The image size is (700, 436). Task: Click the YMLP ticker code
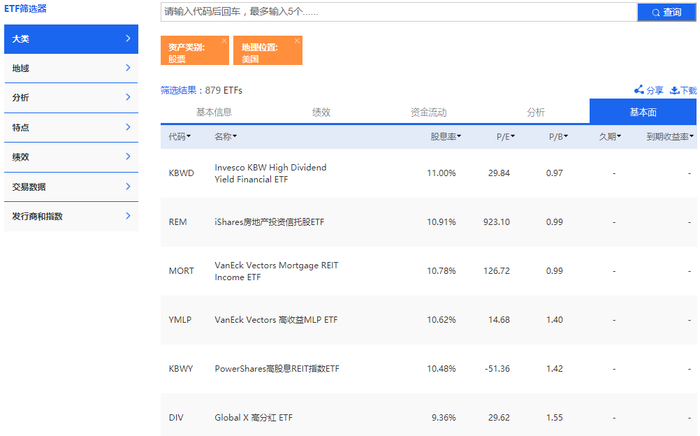pyautogui.click(x=180, y=320)
